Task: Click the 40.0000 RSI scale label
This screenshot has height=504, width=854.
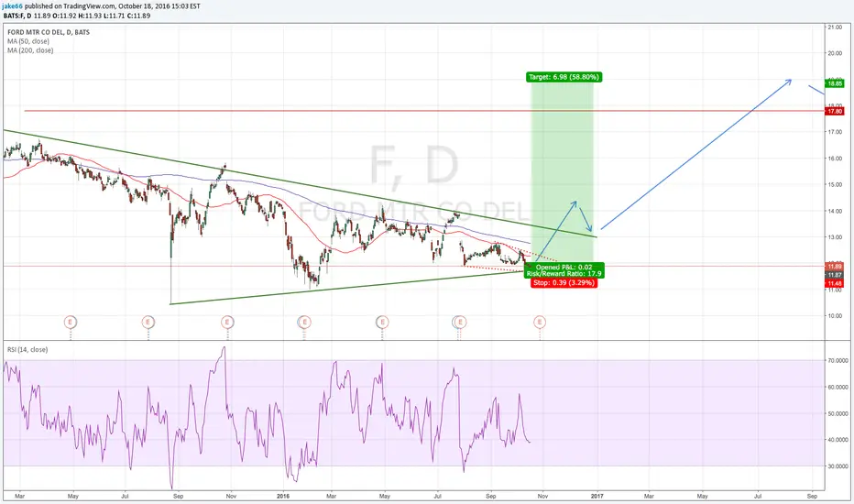Action: (x=838, y=440)
